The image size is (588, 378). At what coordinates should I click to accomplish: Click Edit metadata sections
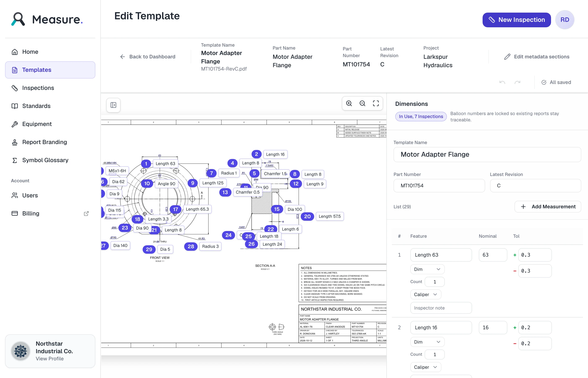coord(537,57)
